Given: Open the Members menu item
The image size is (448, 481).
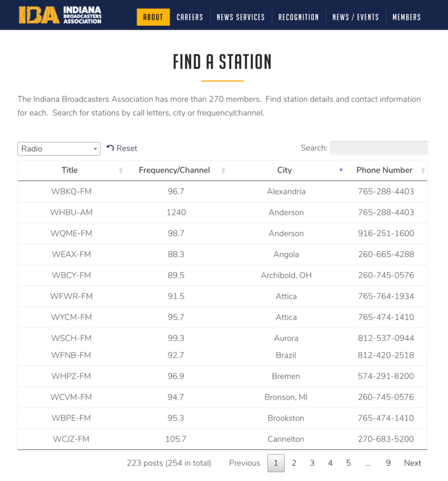Looking at the screenshot, I should [x=406, y=17].
